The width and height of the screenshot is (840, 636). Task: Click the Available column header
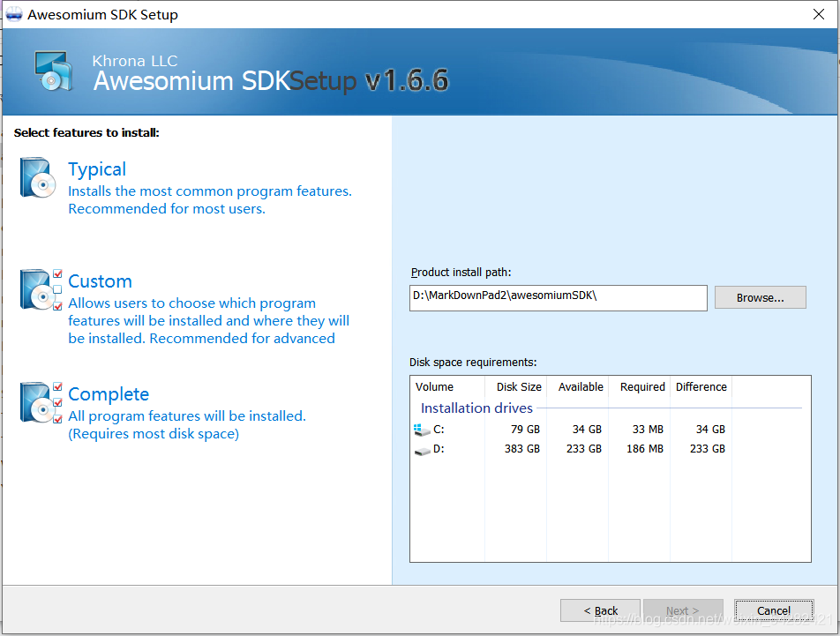[x=577, y=386]
